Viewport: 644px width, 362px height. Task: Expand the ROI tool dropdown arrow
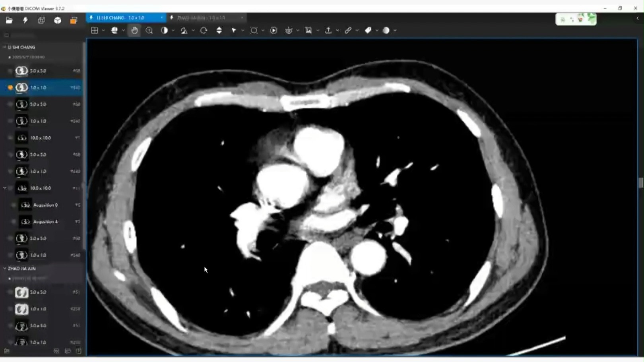coord(263,31)
